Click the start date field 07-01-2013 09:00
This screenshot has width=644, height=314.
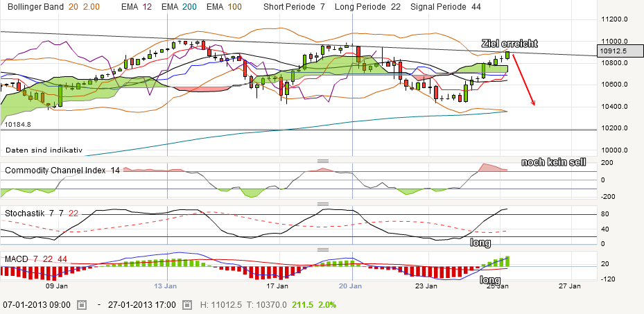click(x=37, y=305)
